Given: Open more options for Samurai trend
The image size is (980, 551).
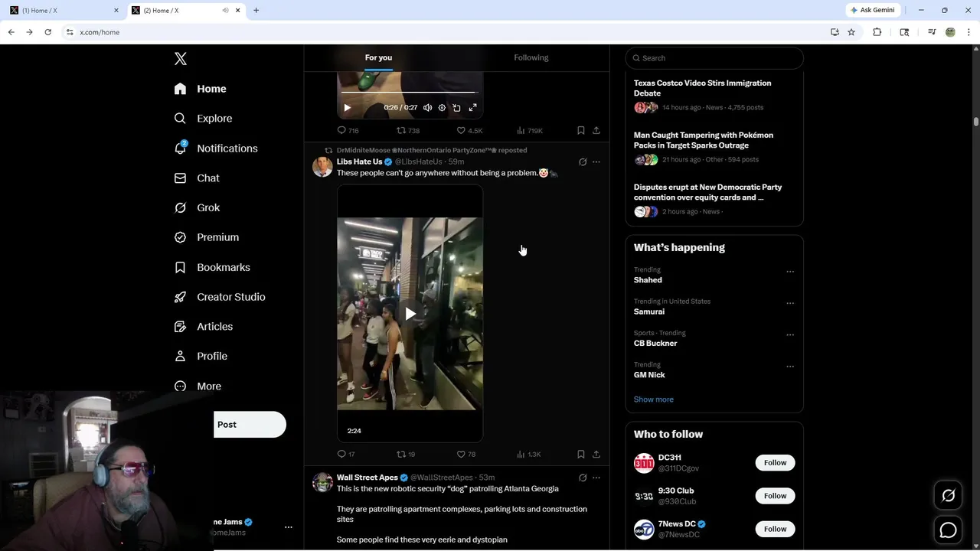Looking at the screenshot, I should point(790,304).
